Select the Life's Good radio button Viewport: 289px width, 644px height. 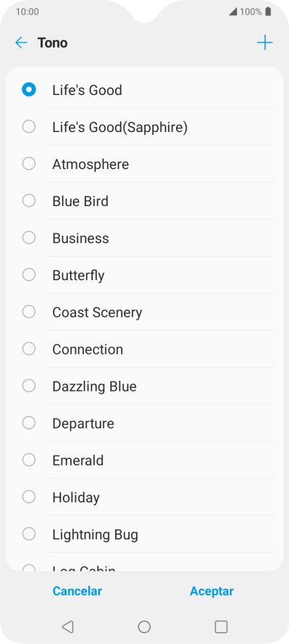coord(29,89)
